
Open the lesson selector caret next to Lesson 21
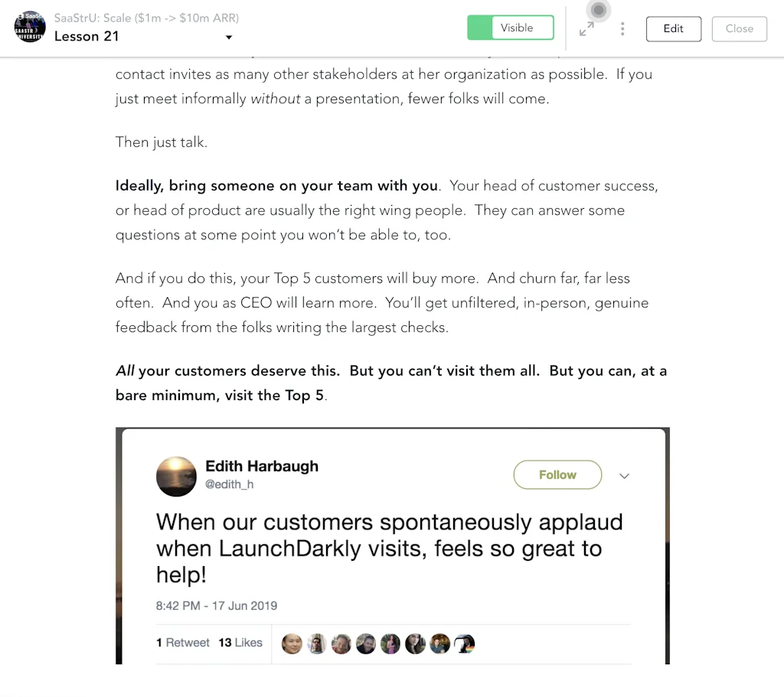[228, 37]
